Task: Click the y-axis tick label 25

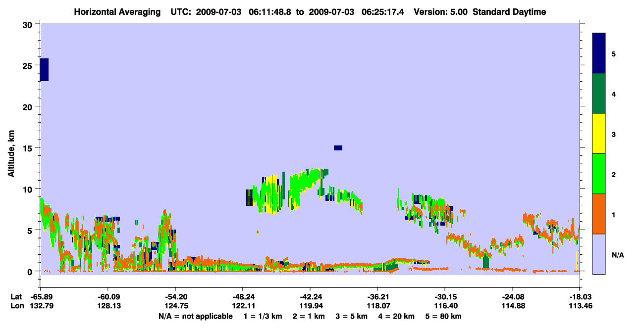Action: click(28, 66)
